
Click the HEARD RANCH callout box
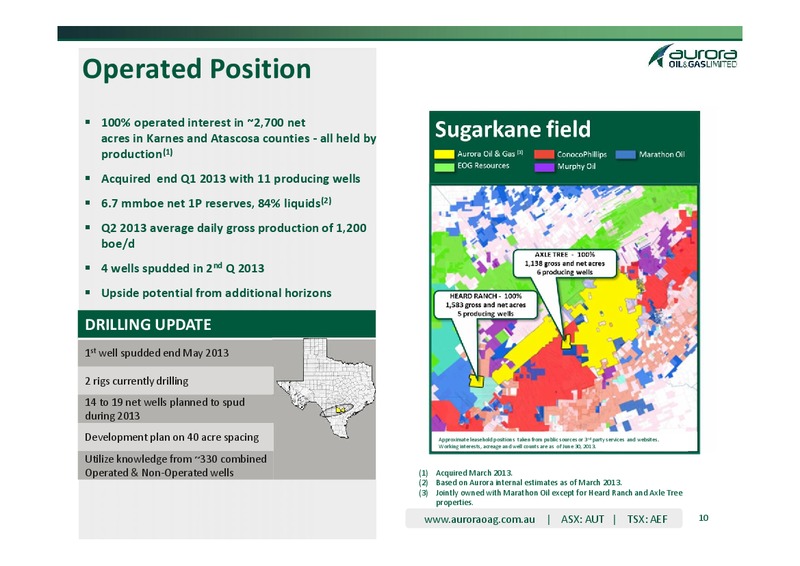click(x=485, y=305)
